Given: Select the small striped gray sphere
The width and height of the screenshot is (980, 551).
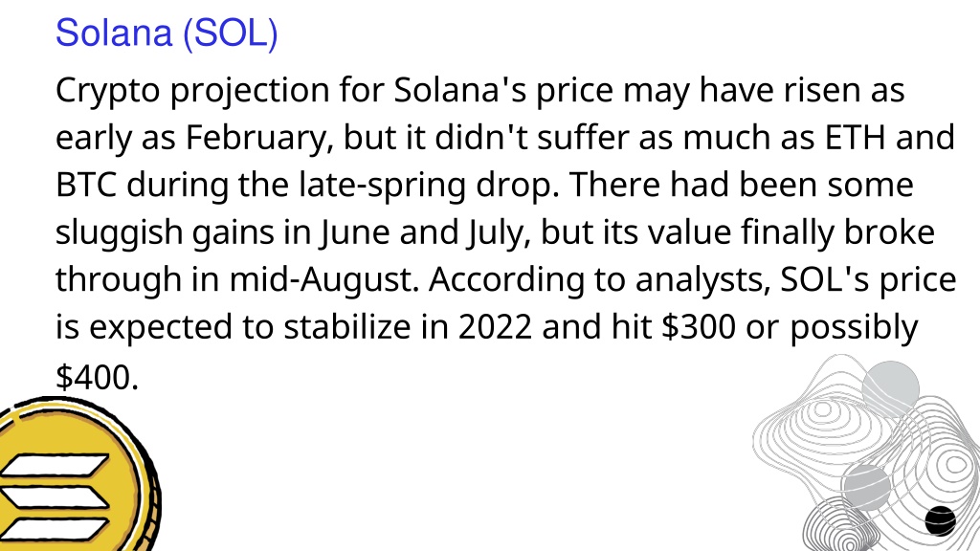Looking at the screenshot, I should (x=865, y=487).
